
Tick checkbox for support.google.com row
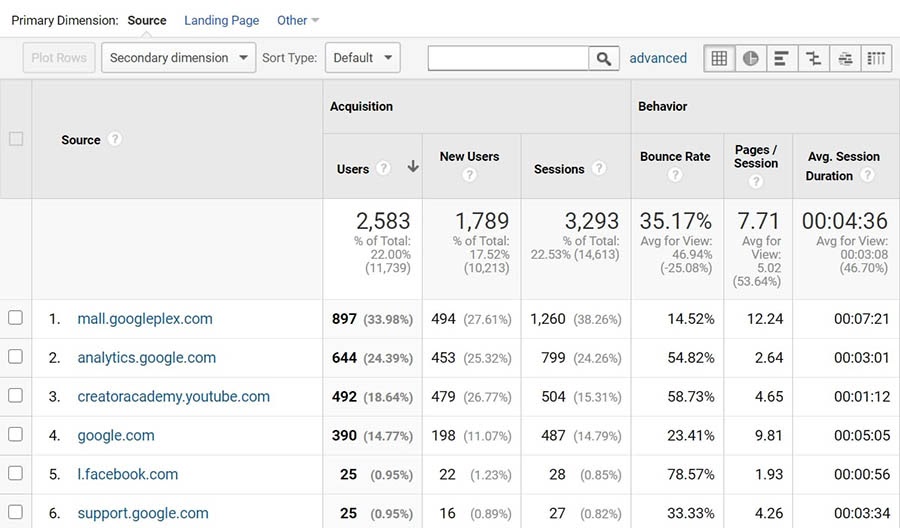click(x=15, y=513)
